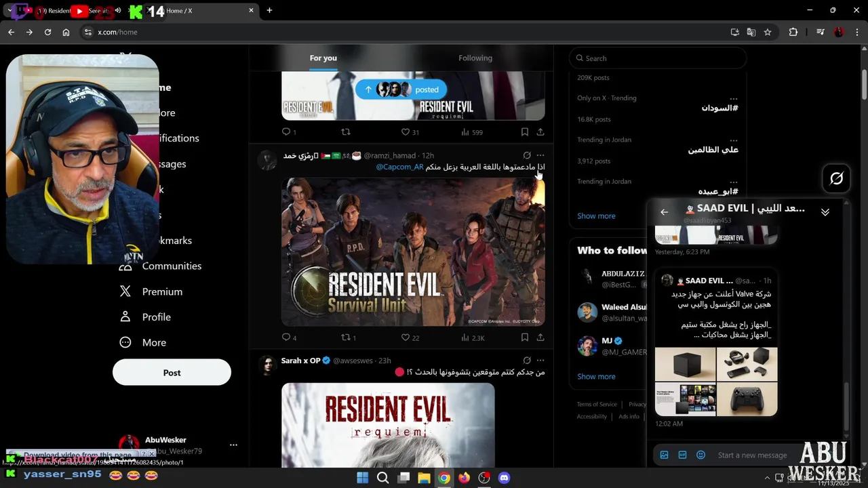This screenshot has width=868, height=488.
Task: Collapse the SAAD EVIL messages drawer
Action: point(825,212)
